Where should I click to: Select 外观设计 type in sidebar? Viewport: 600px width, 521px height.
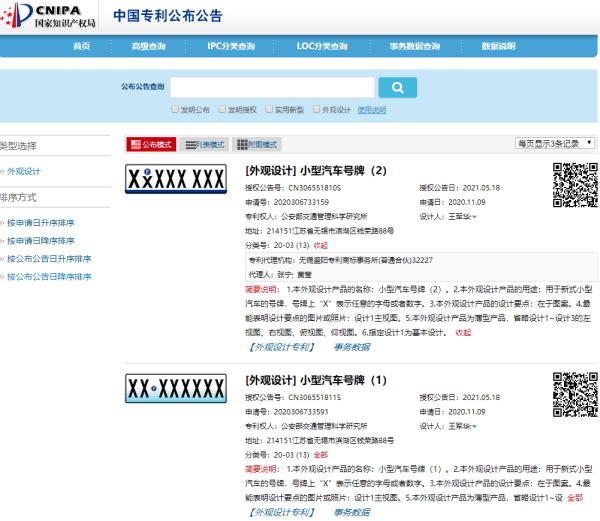point(24,171)
